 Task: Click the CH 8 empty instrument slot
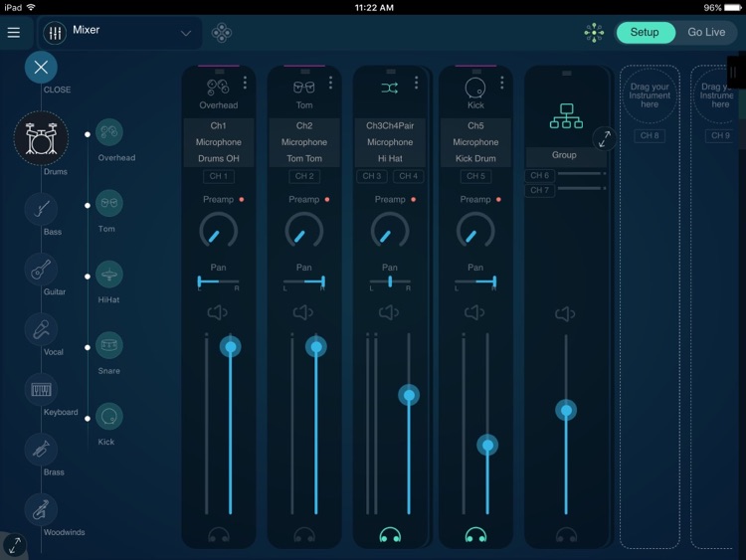pyautogui.click(x=650, y=306)
